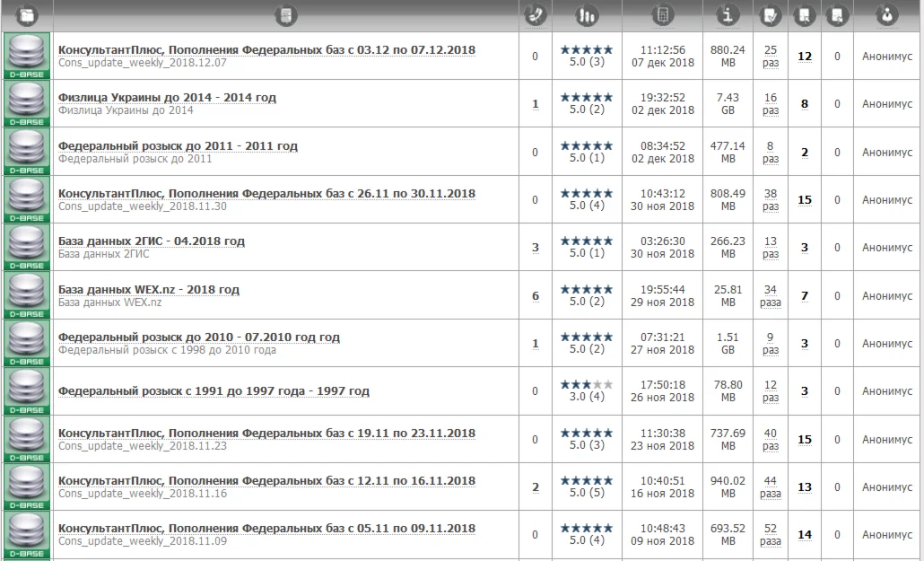Sort by the seeders header icon

click(805, 14)
